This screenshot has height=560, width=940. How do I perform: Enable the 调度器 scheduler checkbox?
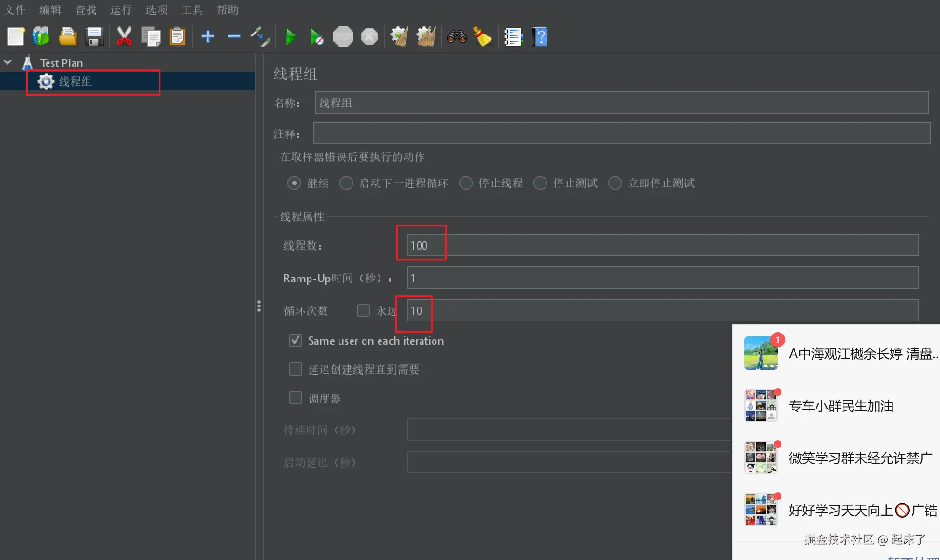[x=296, y=398]
